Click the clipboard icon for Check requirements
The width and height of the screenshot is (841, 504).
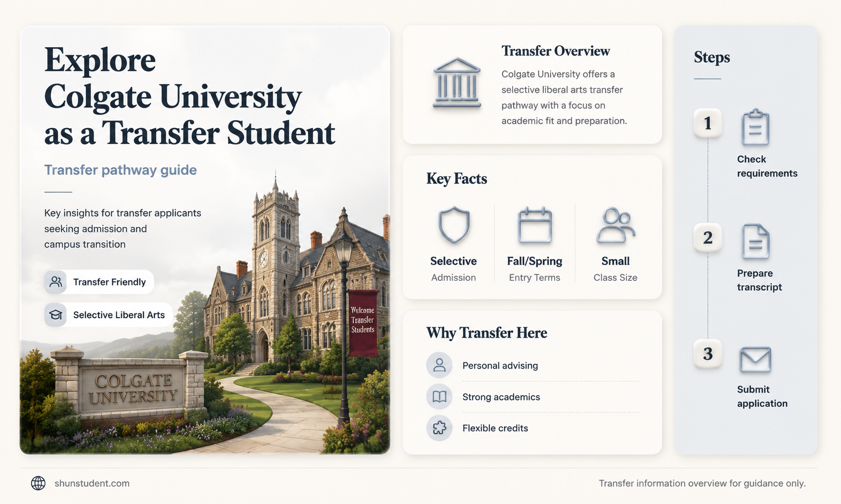pos(755,127)
